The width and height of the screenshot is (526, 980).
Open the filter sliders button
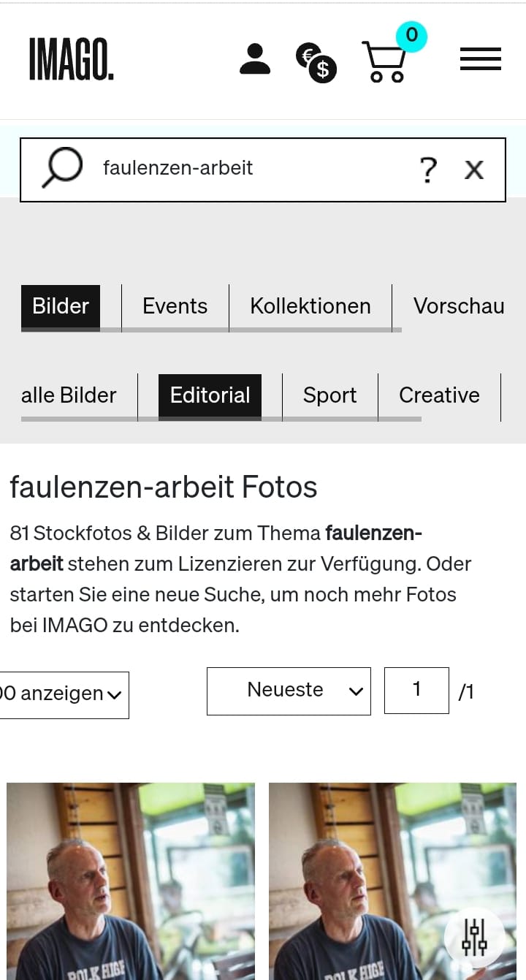click(x=474, y=936)
